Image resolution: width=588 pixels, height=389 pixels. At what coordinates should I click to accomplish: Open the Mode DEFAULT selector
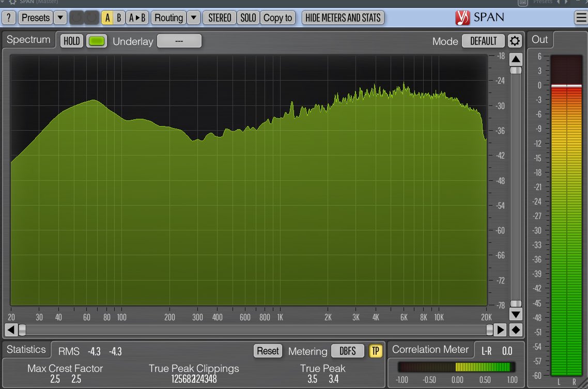point(484,41)
